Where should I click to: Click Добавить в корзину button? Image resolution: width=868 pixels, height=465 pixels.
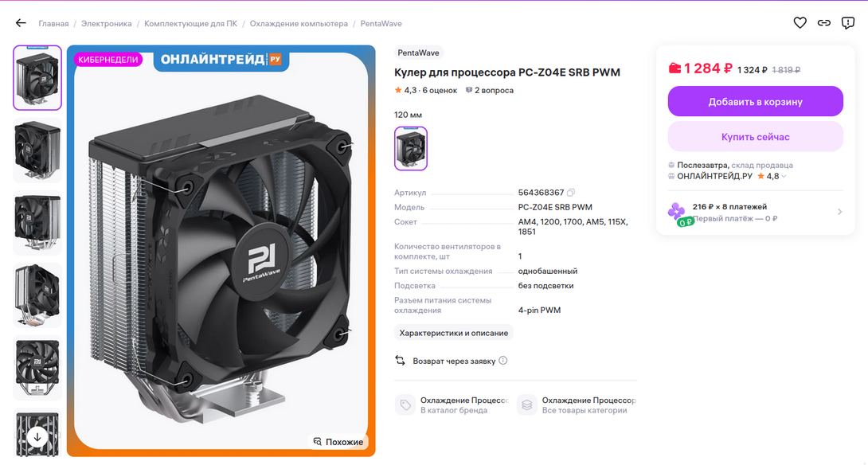pyautogui.click(x=756, y=101)
